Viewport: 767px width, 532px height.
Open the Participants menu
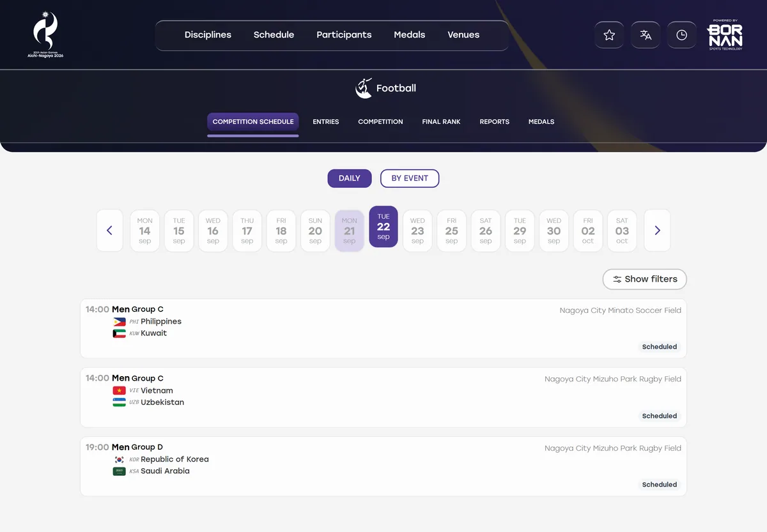(344, 35)
